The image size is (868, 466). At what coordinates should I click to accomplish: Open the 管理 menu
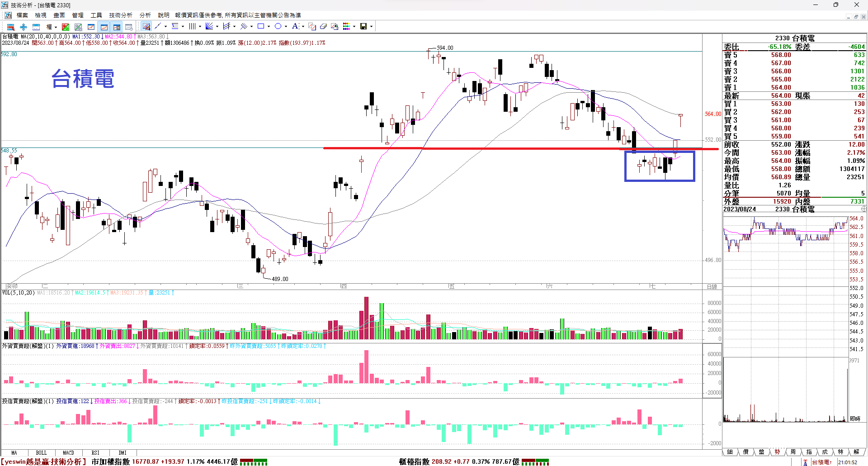[78, 15]
